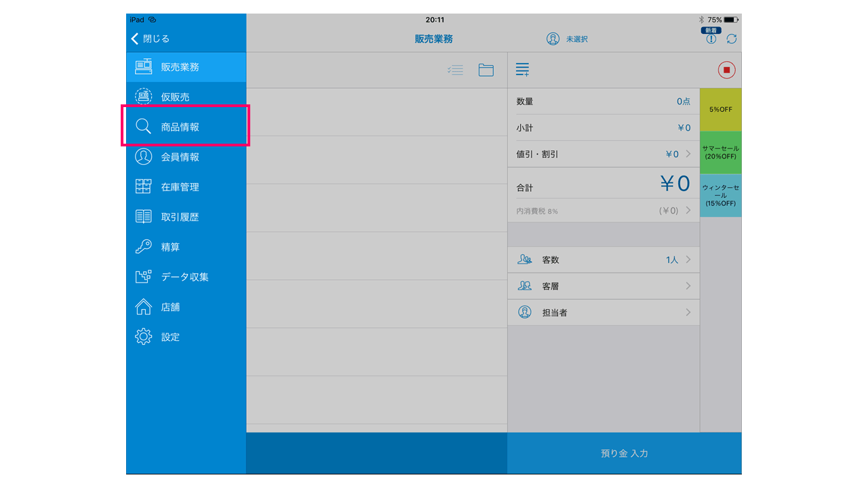
Task: Click the 会員情報 person icon
Action: click(x=143, y=157)
